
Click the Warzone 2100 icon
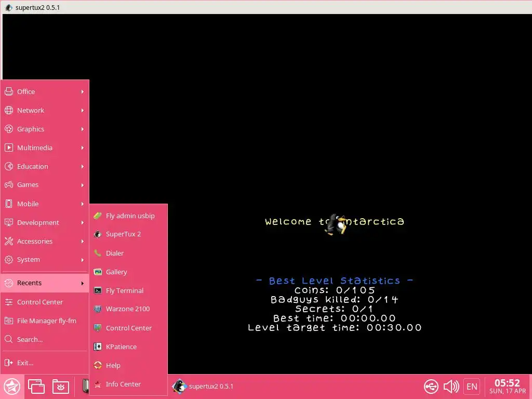click(98, 309)
